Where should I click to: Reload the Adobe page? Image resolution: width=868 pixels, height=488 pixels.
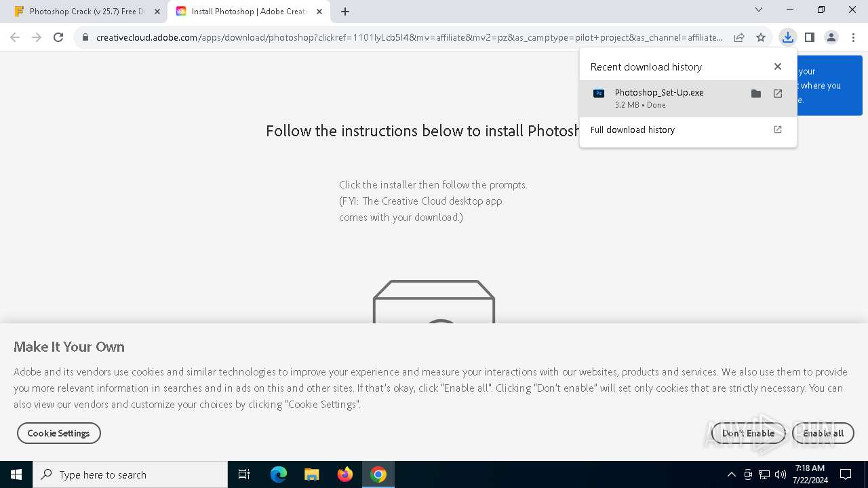click(58, 38)
